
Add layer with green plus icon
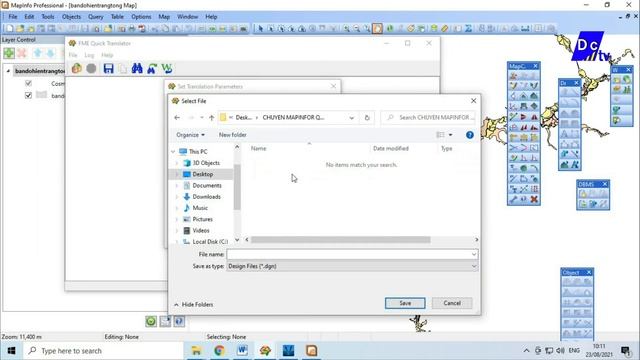click(x=9, y=53)
